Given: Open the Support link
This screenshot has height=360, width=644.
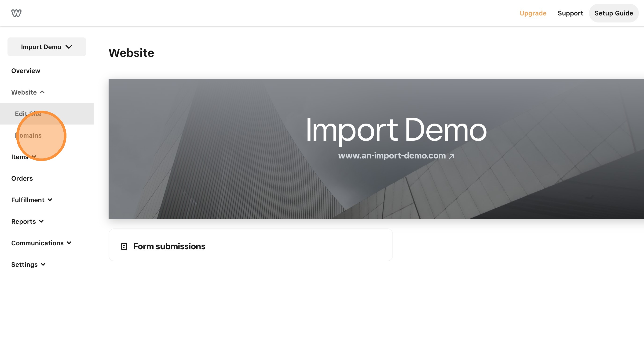Looking at the screenshot, I should (x=570, y=13).
